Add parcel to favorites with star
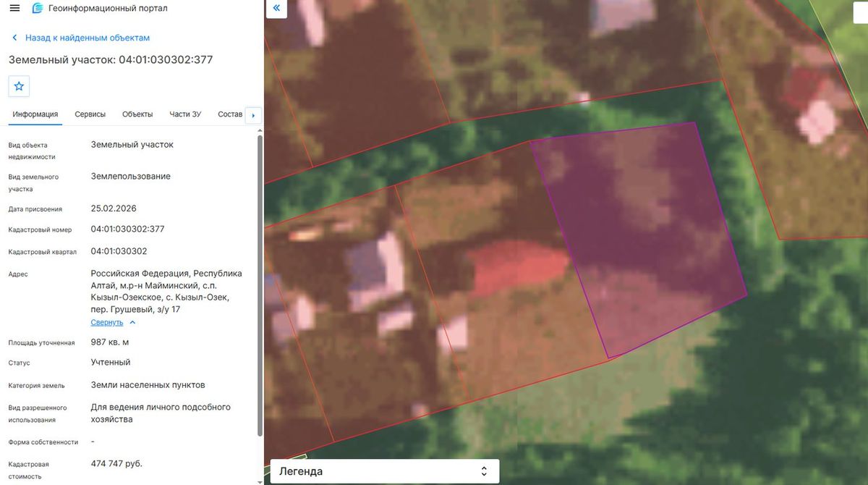Image resolution: width=868 pixels, height=485 pixels. tap(19, 86)
